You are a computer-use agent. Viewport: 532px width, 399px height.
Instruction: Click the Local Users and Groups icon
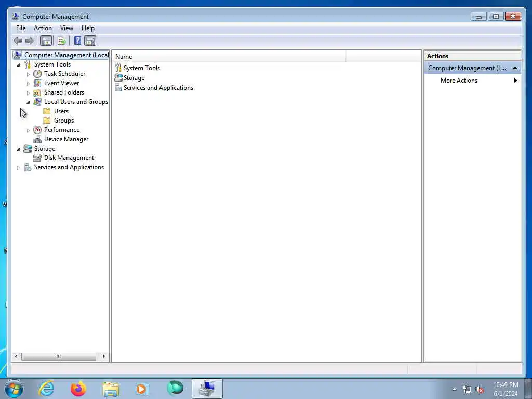point(37,102)
